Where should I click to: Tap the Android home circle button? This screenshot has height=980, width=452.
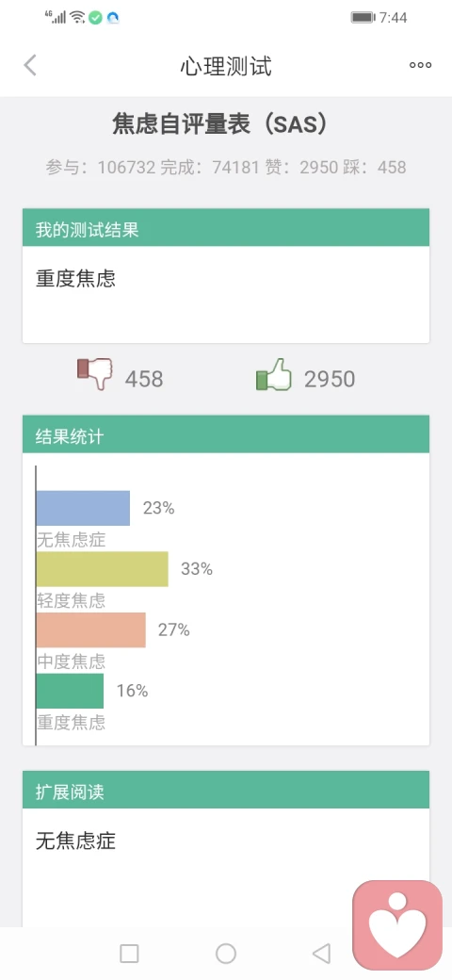226,954
